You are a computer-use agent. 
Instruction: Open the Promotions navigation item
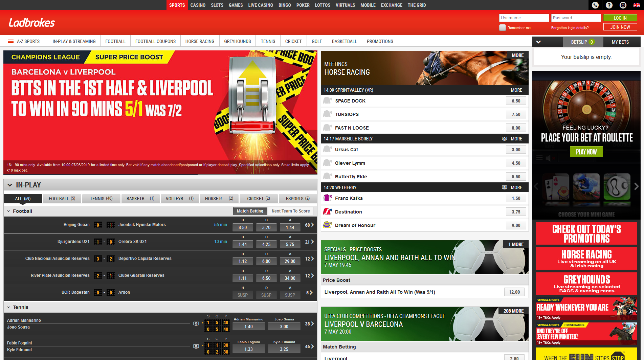[x=380, y=41]
